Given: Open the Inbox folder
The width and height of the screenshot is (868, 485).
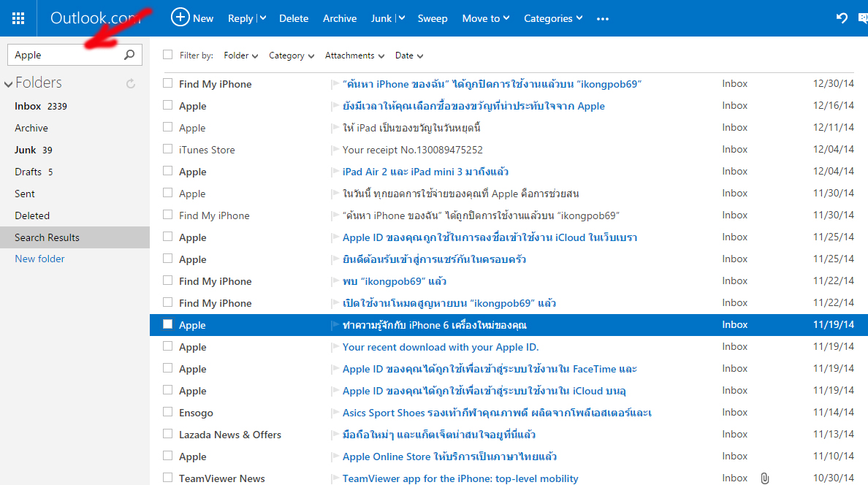Looking at the screenshot, I should tap(28, 107).
